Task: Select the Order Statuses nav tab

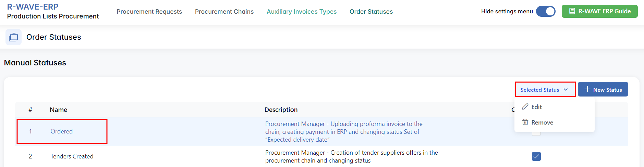Action: (x=371, y=12)
